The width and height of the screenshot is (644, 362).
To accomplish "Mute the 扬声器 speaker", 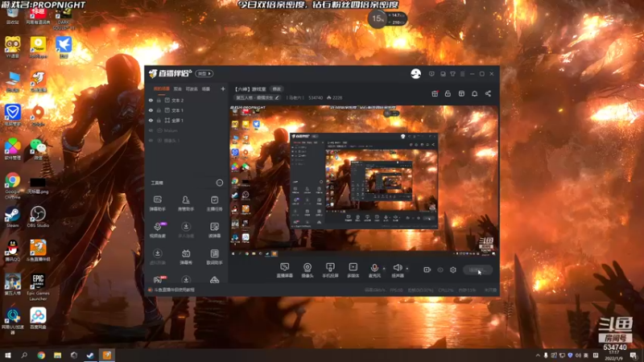I will point(398,270).
